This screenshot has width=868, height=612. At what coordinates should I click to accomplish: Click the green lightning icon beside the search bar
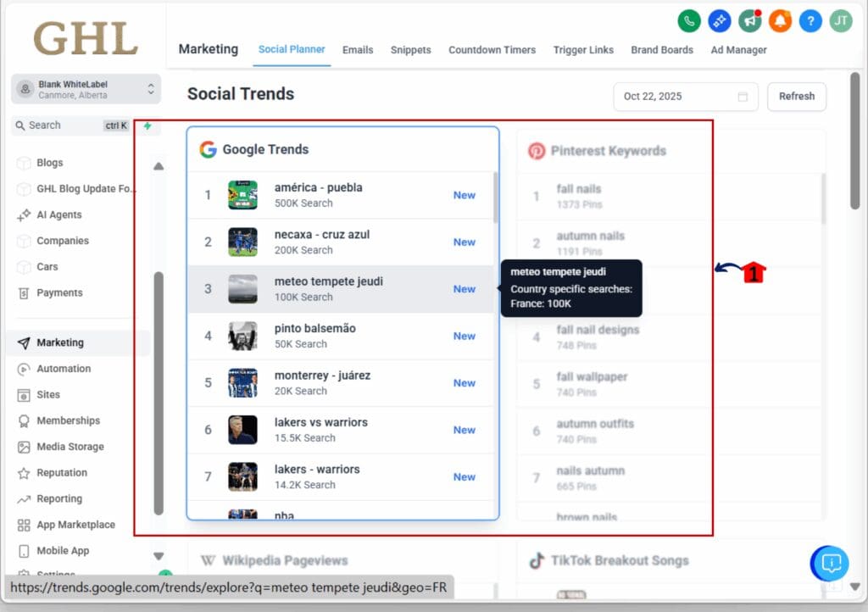tap(147, 125)
